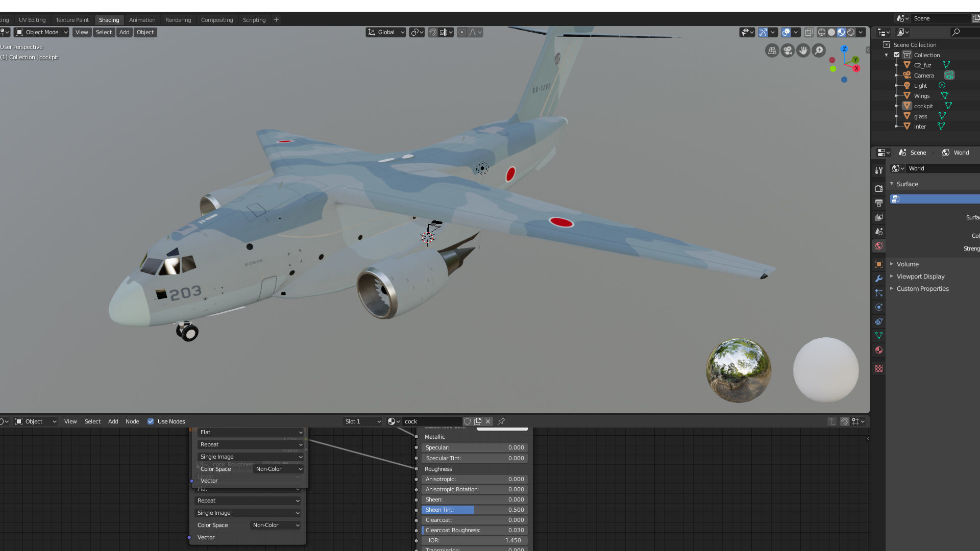Toggle viewport overlays display

click(x=787, y=32)
